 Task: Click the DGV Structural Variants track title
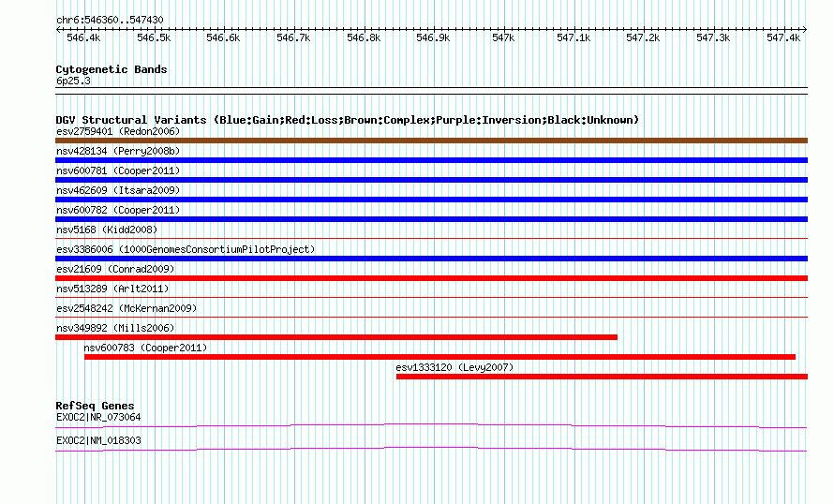pyautogui.click(x=348, y=120)
